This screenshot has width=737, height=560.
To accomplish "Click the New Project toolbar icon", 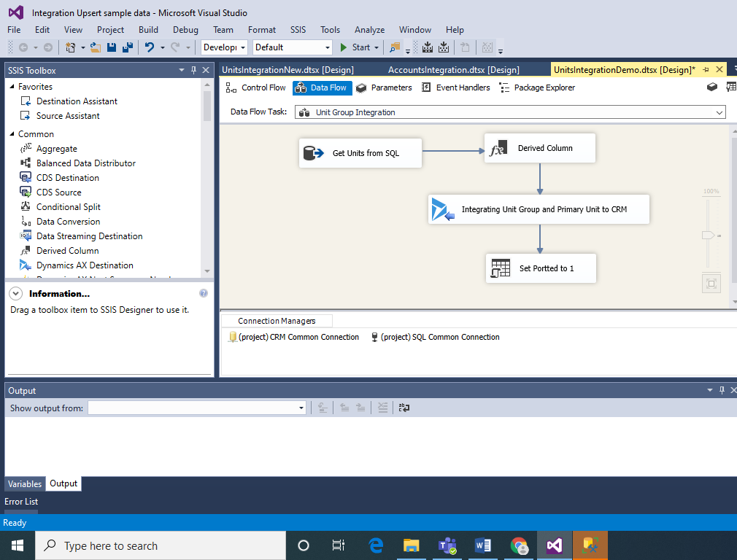I will [x=71, y=47].
